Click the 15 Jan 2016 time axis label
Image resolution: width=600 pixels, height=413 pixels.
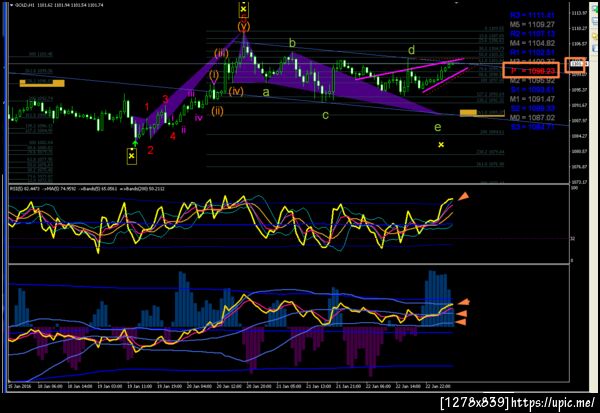pyautogui.click(x=20, y=387)
